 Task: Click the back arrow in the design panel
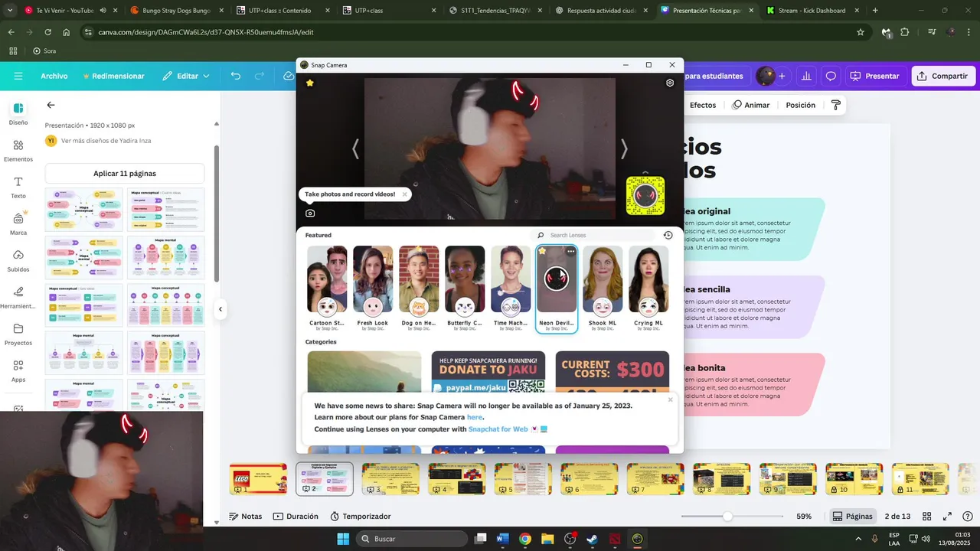click(51, 105)
